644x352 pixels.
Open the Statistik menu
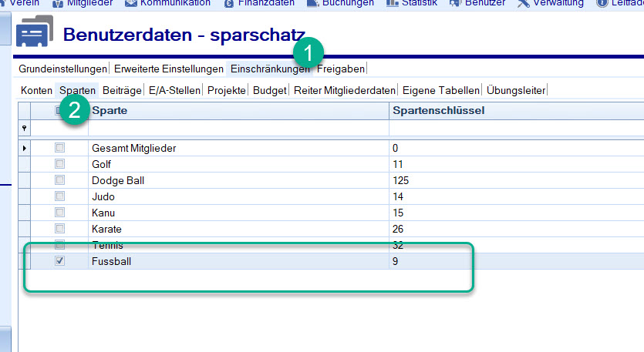click(x=420, y=3)
